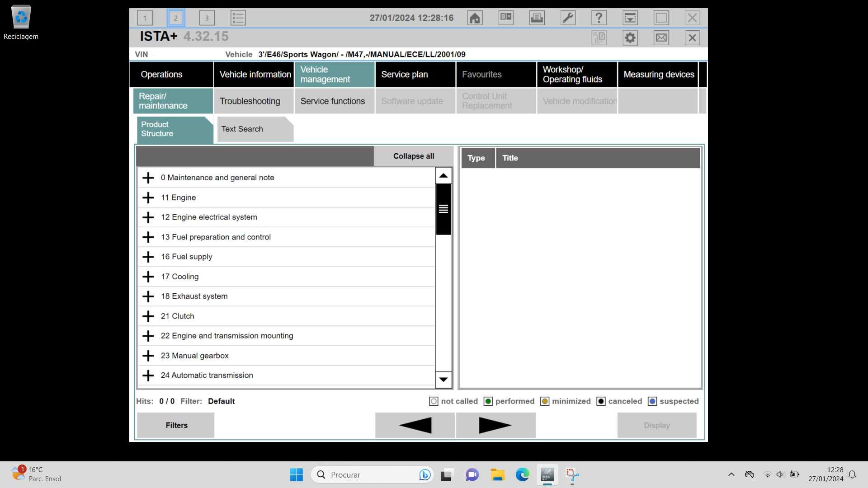Viewport: 868px width, 488px height.
Task: Expand the '11 Engine' node
Action: (148, 197)
